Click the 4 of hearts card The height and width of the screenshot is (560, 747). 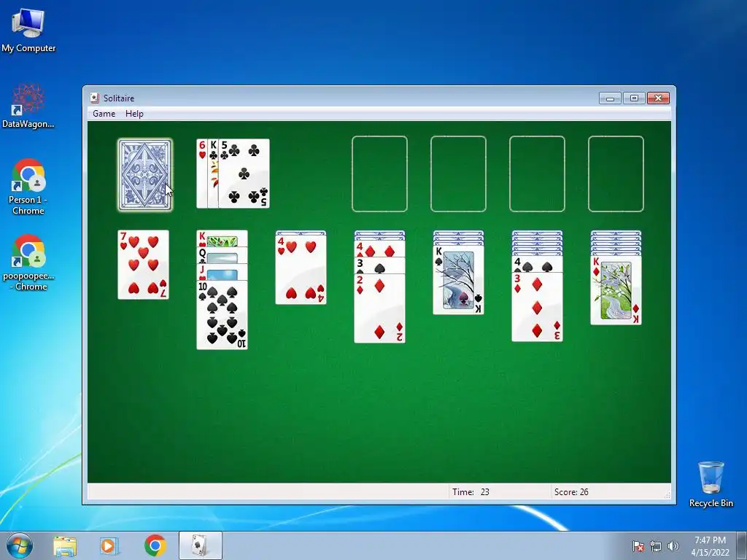tap(301, 270)
